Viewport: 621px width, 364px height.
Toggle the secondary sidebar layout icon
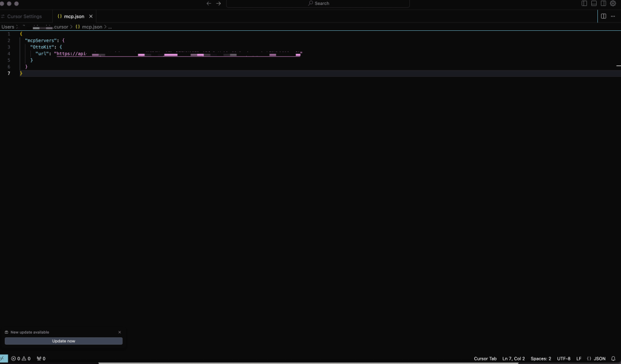coord(603,3)
